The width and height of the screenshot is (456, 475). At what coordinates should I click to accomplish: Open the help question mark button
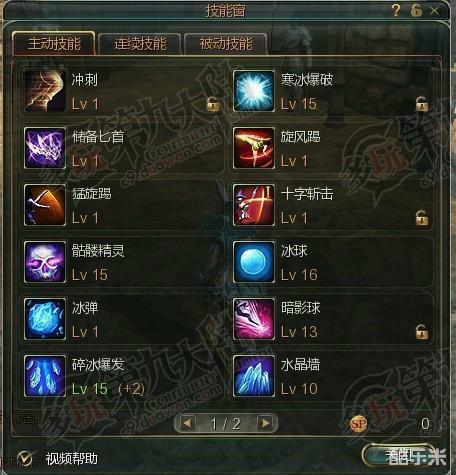point(396,10)
